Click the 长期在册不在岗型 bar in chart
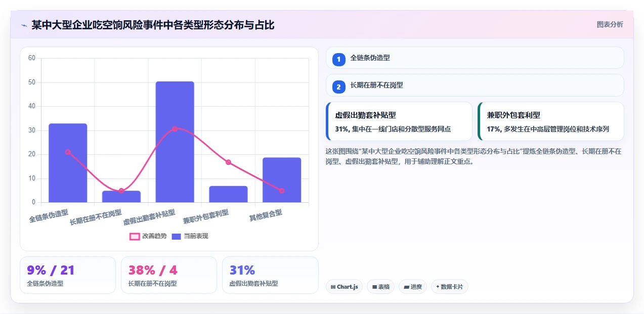 [121, 197]
